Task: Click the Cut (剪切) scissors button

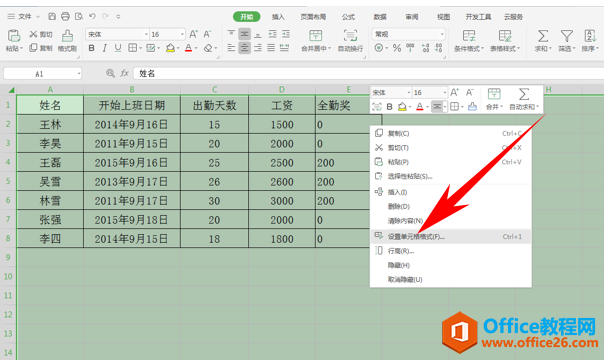Action: pos(41,34)
